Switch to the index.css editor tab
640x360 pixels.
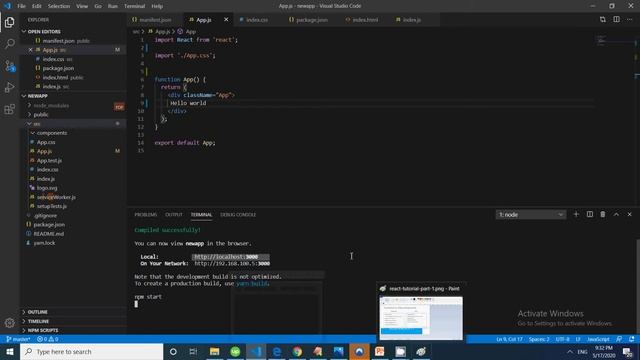click(257, 20)
